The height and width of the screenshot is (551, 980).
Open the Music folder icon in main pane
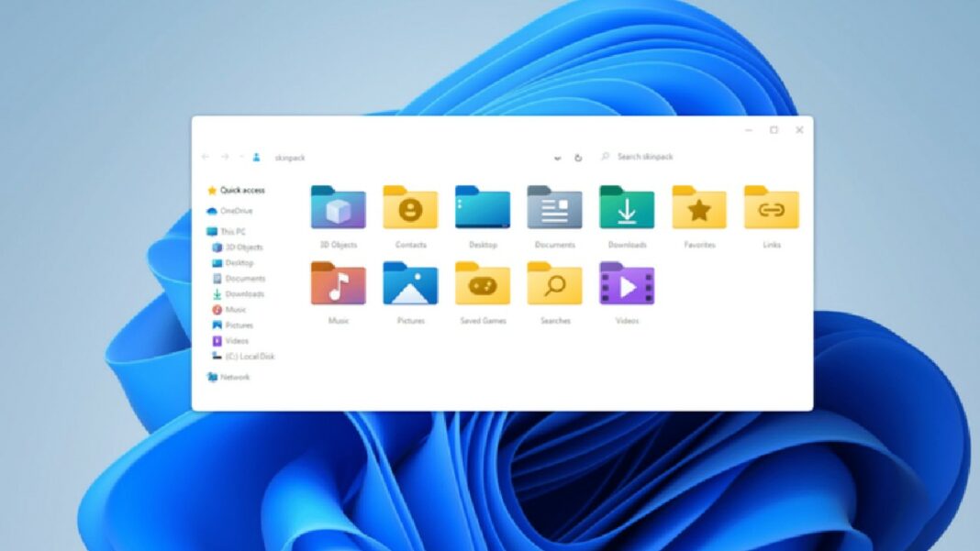pos(338,283)
